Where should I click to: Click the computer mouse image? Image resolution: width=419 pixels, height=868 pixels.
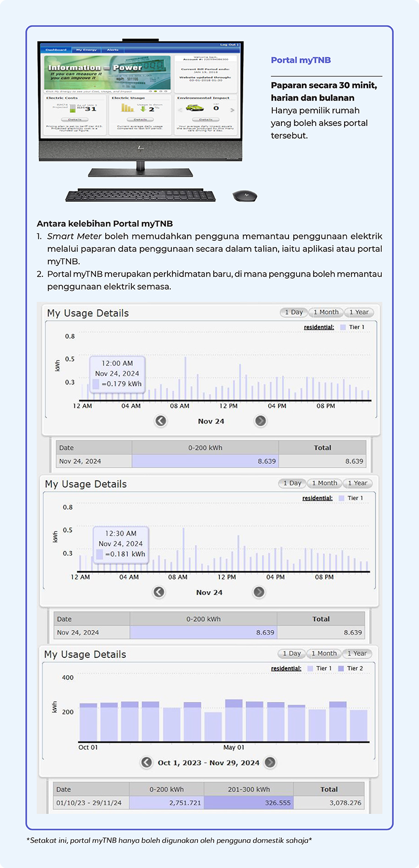click(x=245, y=196)
